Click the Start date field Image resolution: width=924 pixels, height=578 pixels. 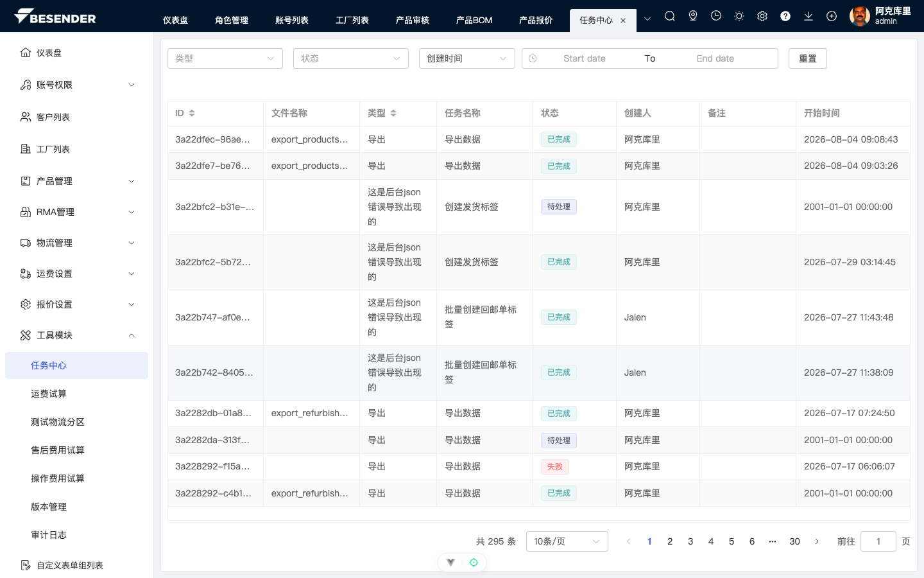[x=585, y=58]
